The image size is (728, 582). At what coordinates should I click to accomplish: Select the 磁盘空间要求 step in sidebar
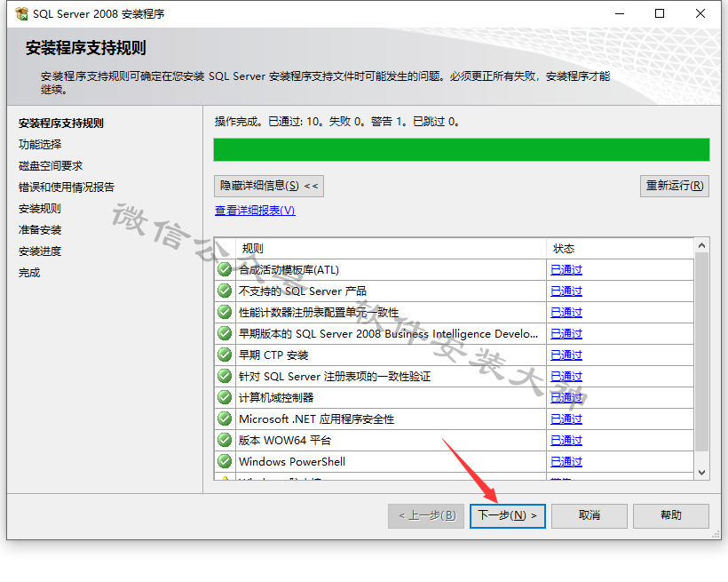[51, 166]
